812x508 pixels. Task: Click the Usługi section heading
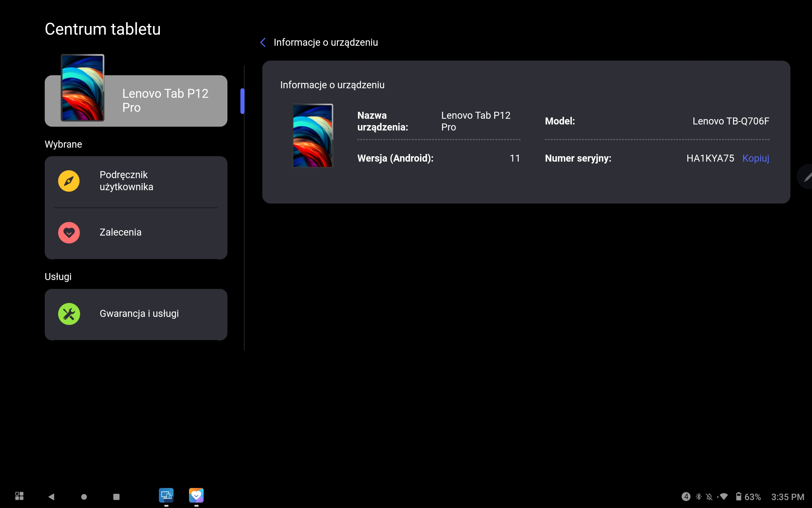58,277
